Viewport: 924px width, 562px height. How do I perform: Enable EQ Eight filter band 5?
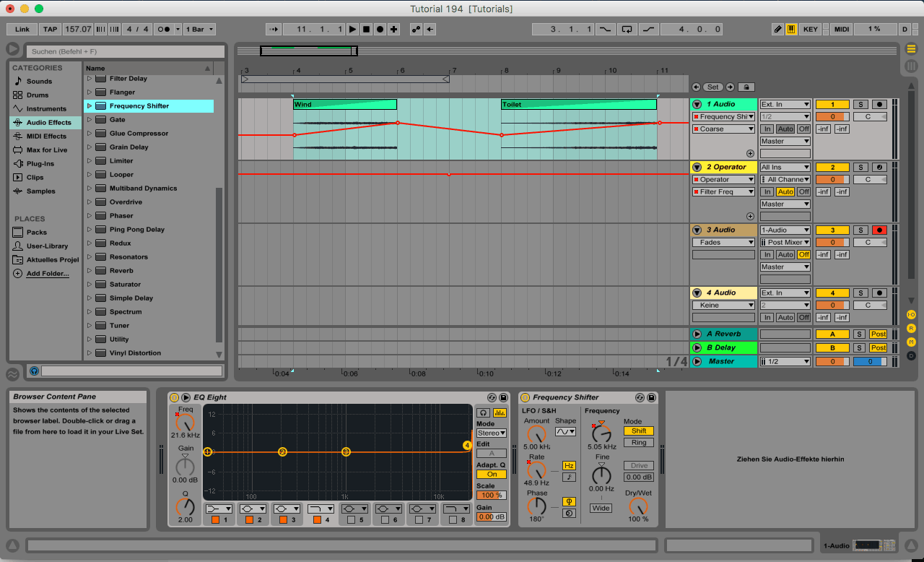tap(351, 519)
